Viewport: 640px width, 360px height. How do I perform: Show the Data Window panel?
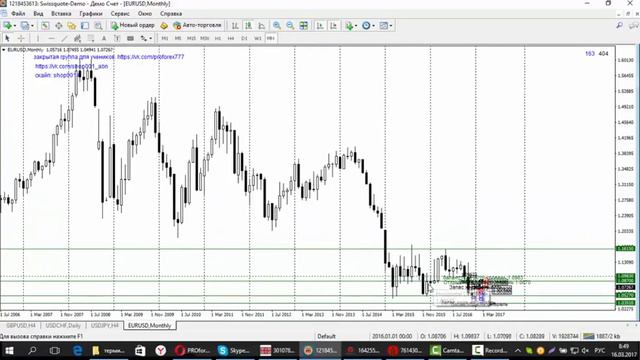pos(58,26)
